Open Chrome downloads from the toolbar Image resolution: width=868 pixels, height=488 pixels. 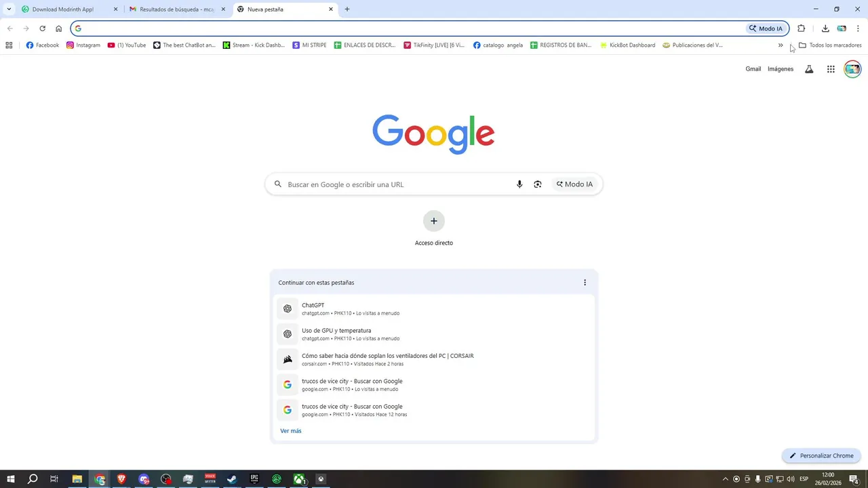coord(825,28)
